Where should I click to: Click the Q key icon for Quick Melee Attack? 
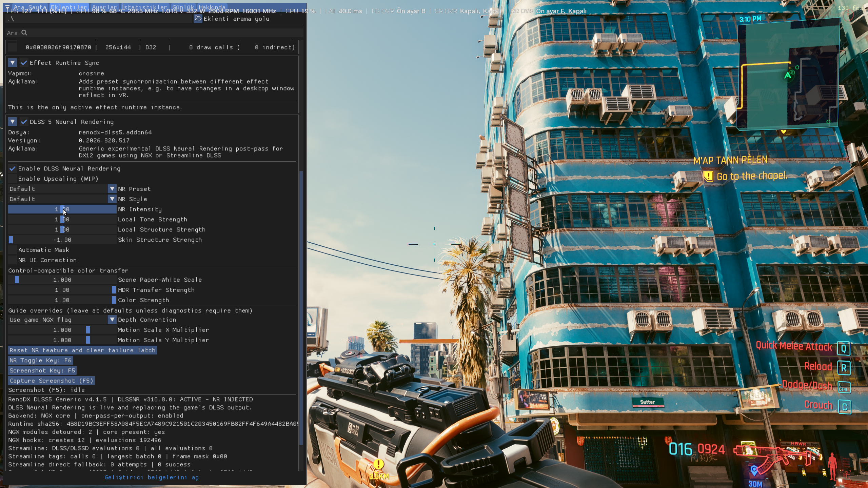pyautogui.click(x=844, y=348)
